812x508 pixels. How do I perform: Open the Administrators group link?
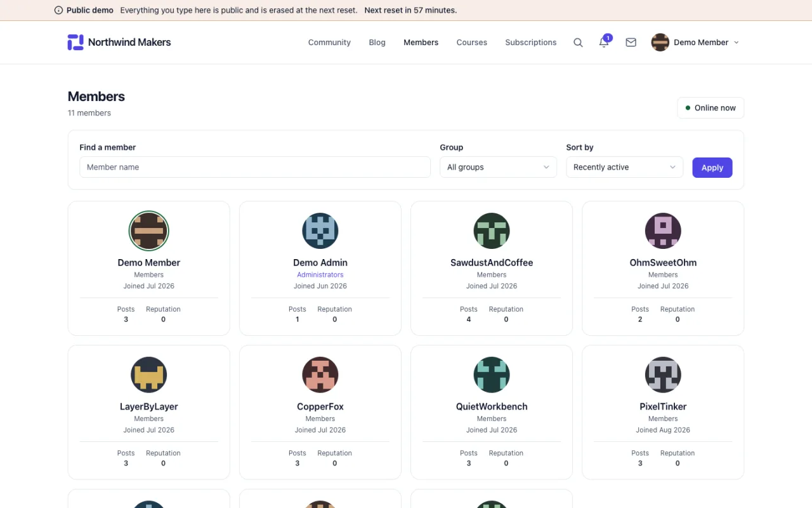point(320,275)
